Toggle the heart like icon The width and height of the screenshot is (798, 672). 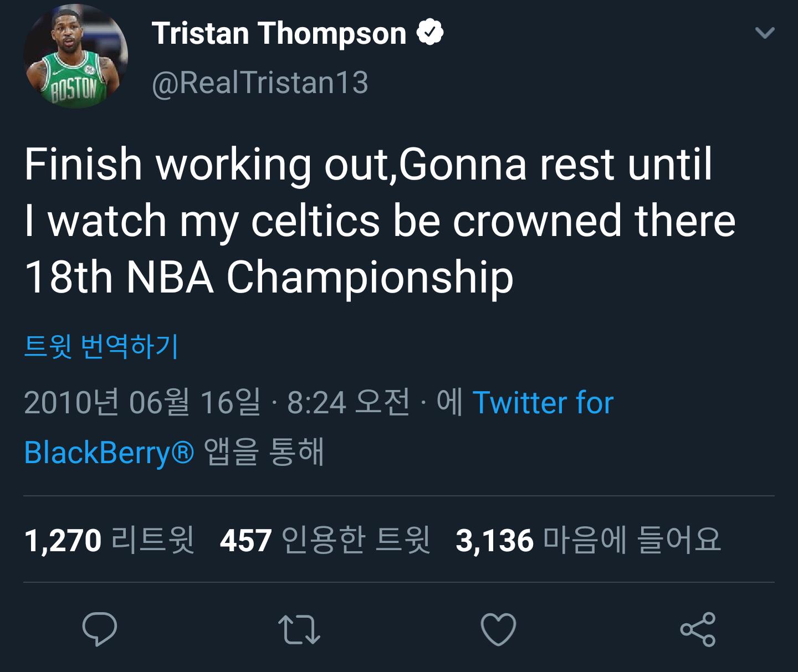coord(498,629)
